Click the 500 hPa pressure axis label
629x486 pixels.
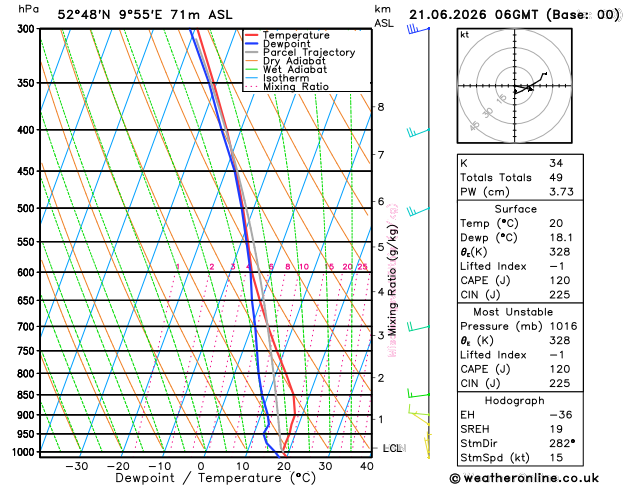tap(28, 208)
